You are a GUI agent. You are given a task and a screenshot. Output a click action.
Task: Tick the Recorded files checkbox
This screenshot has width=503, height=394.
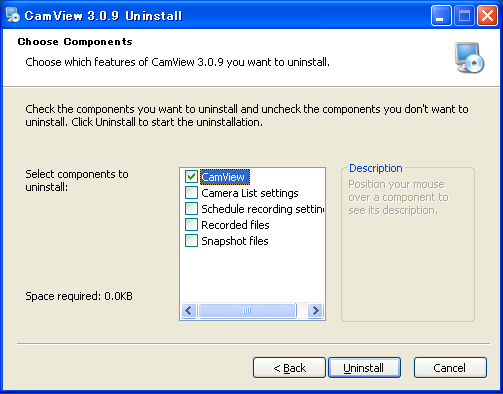pyautogui.click(x=191, y=225)
